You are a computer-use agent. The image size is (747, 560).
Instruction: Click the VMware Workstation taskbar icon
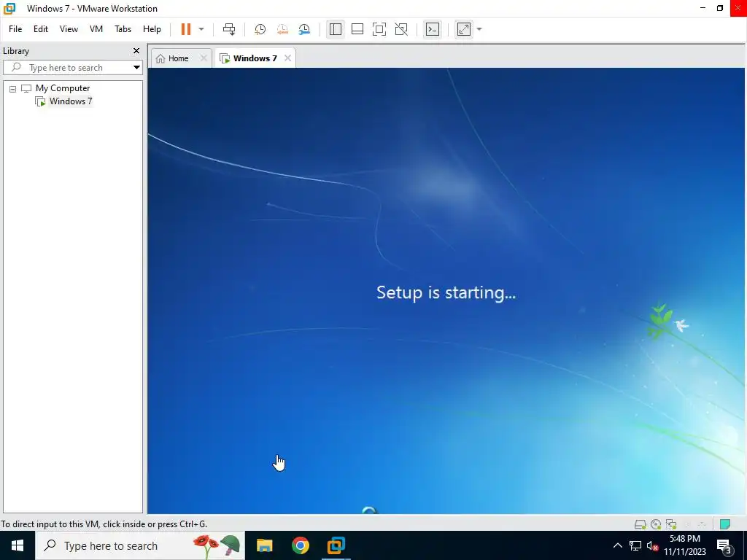point(336,545)
